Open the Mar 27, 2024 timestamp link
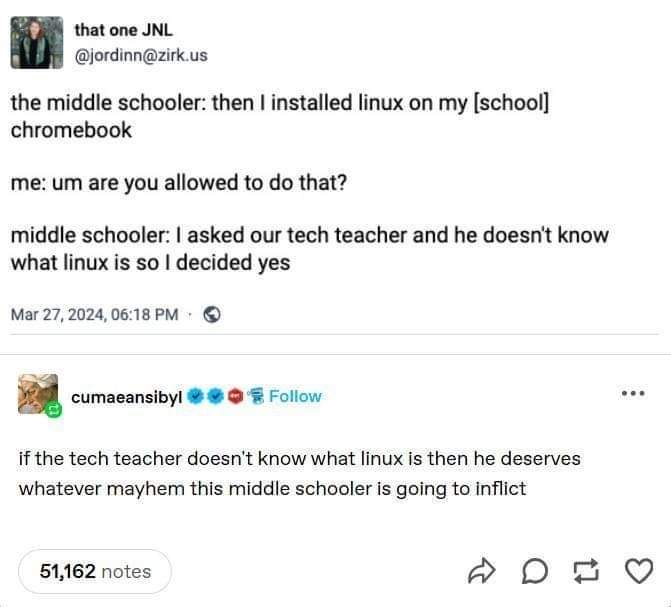 coord(95,315)
